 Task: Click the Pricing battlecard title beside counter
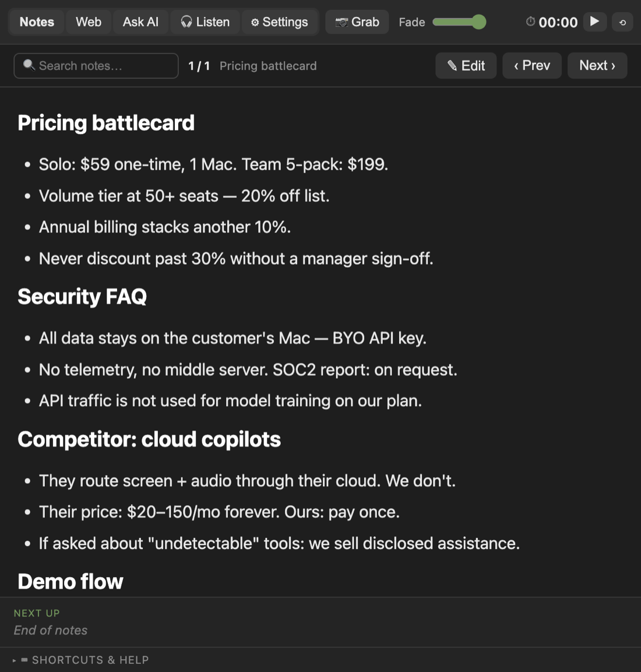click(x=268, y=66)
